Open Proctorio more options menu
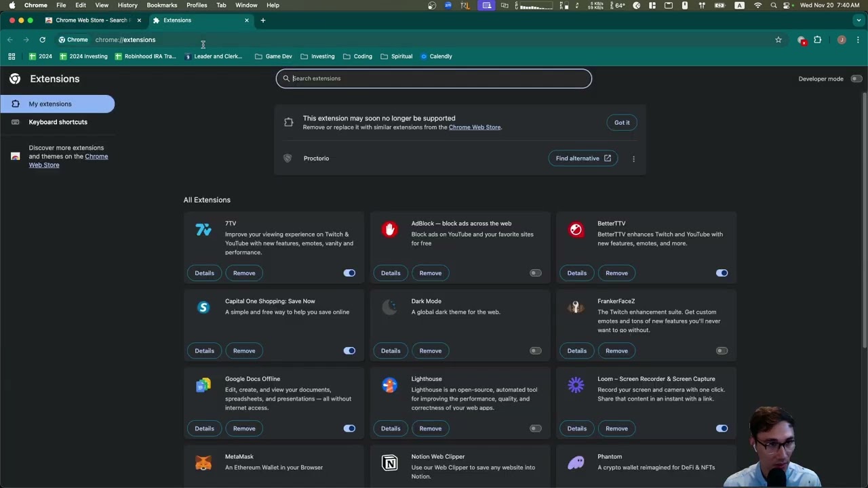This screenshot has height=488, width=868. (633, 159)
